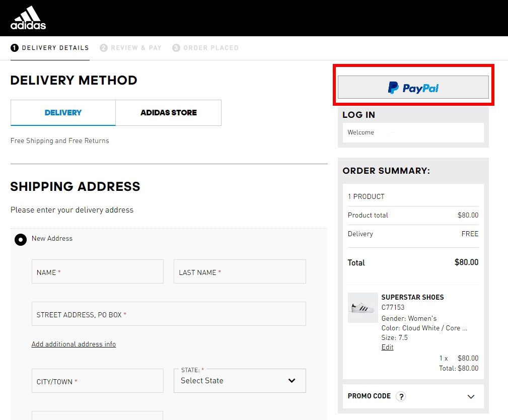
Task: Click the Free Shipping and Free Returns text
Action: pyautogui.click(x=59, y=141)
